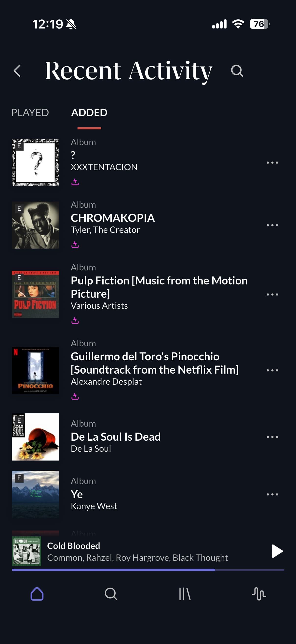Open the Pulp Fiction album title
The image size is (296, 644).
tap(159, 287)
